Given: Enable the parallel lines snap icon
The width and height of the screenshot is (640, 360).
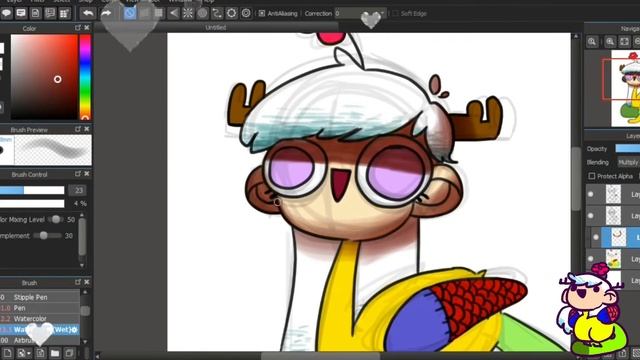Looking at the screenshot, I should [x=144, y=13].
